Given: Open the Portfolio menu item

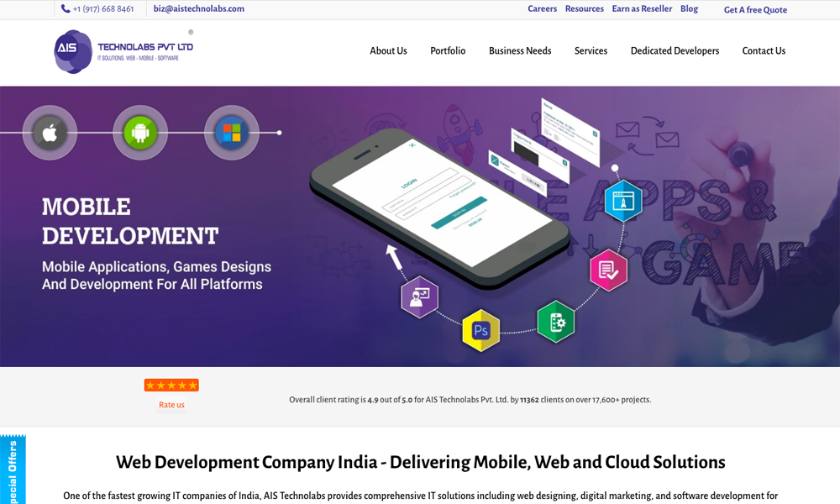Looking at the screenshot, I should 448,51.
